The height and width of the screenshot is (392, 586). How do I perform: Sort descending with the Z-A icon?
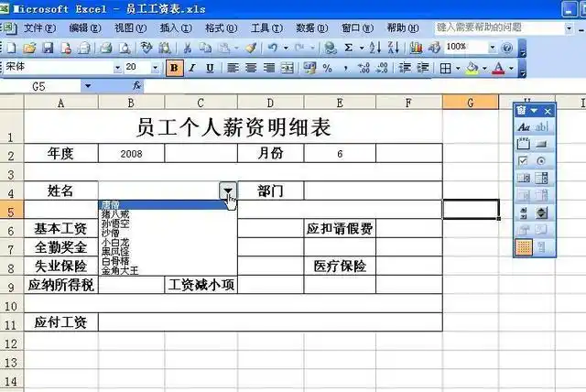pyautogui.click(x=394, y=48)
